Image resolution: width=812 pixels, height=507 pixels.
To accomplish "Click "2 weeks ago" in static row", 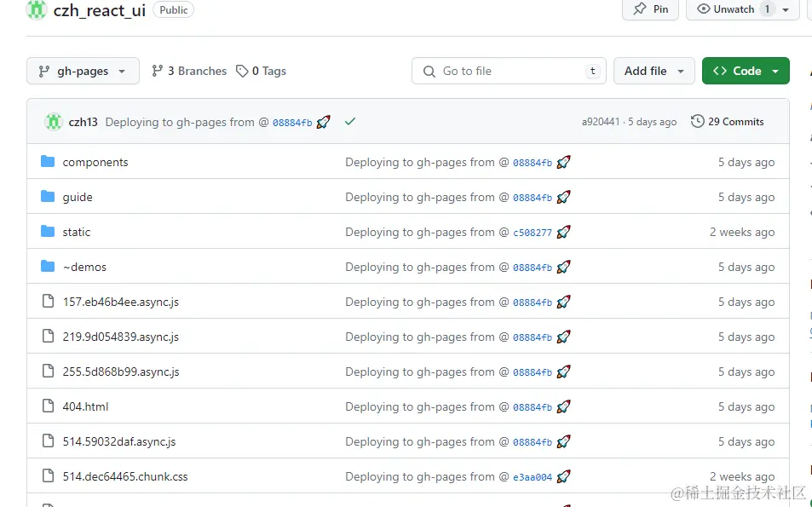I will tap(742, 232).
